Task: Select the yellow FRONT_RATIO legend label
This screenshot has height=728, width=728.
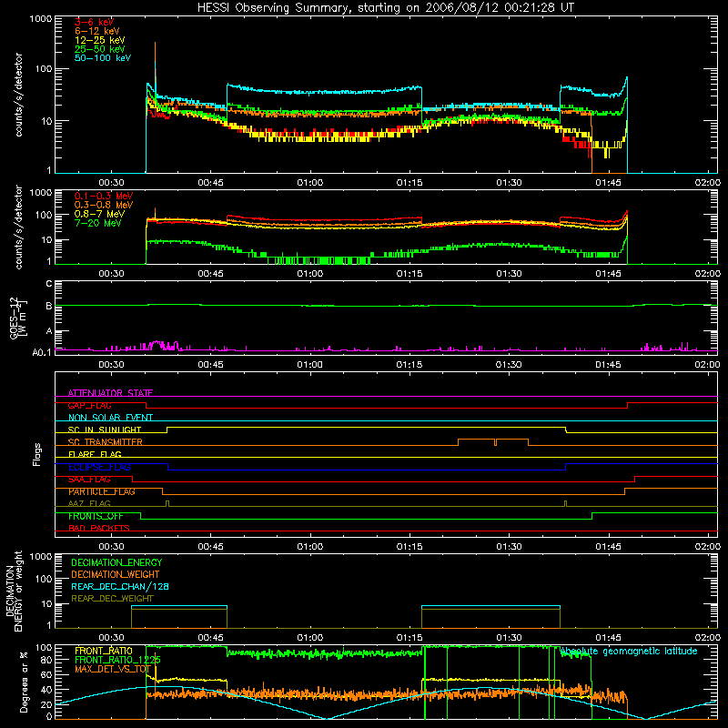Action: [x=104, y=651]
